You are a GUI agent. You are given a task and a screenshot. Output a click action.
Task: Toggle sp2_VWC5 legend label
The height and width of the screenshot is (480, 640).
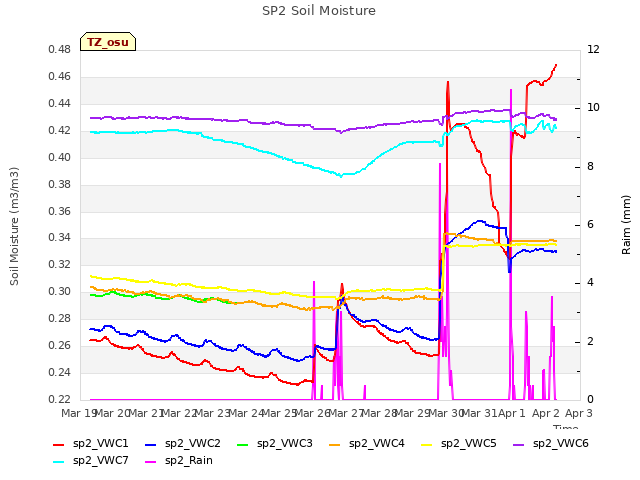tap(469, 444)
